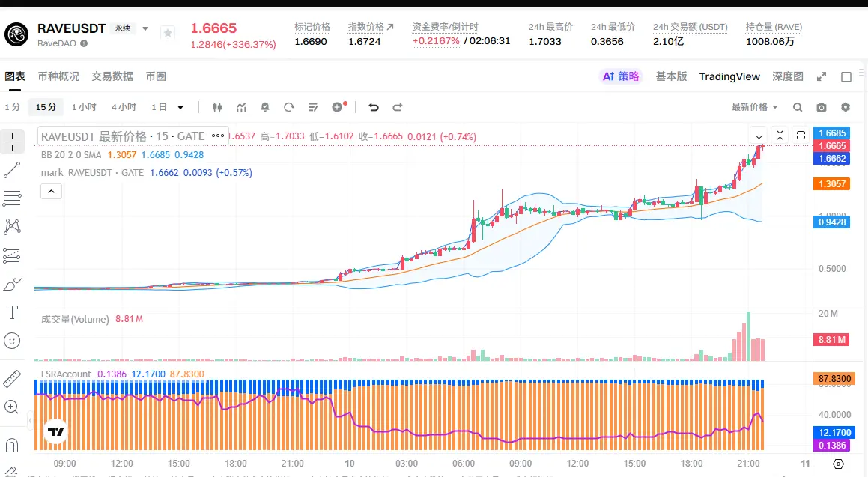Open chart settings gear
This screenshot has height=477, width=868.
pyautogui.click(x=846, y=107)
